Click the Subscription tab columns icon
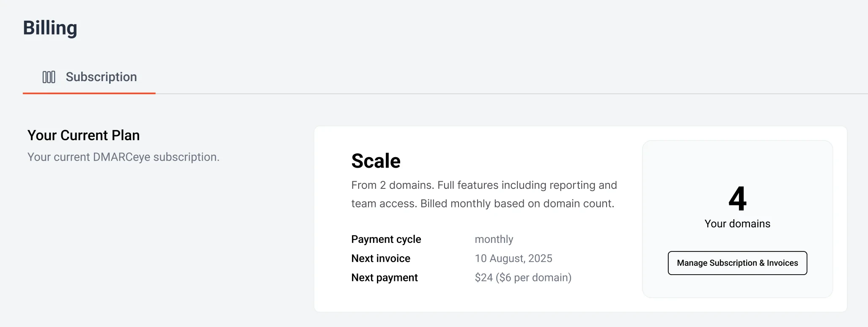 (x=49, y=77)
